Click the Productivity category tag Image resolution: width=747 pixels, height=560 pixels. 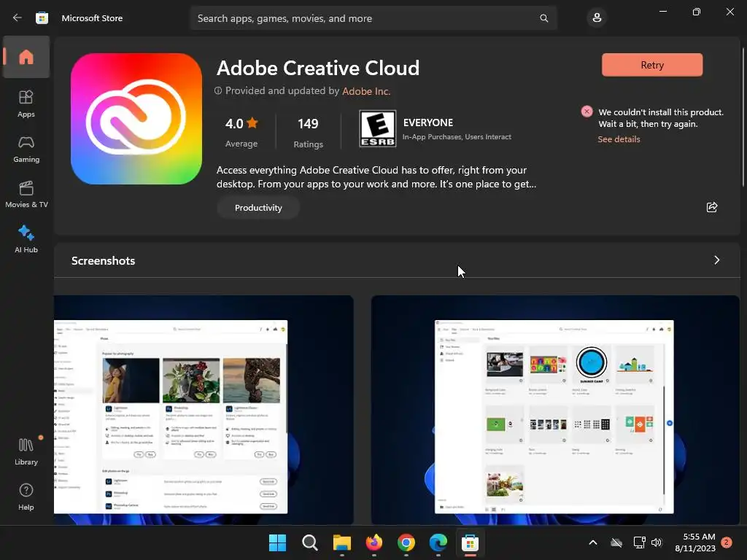258,208
